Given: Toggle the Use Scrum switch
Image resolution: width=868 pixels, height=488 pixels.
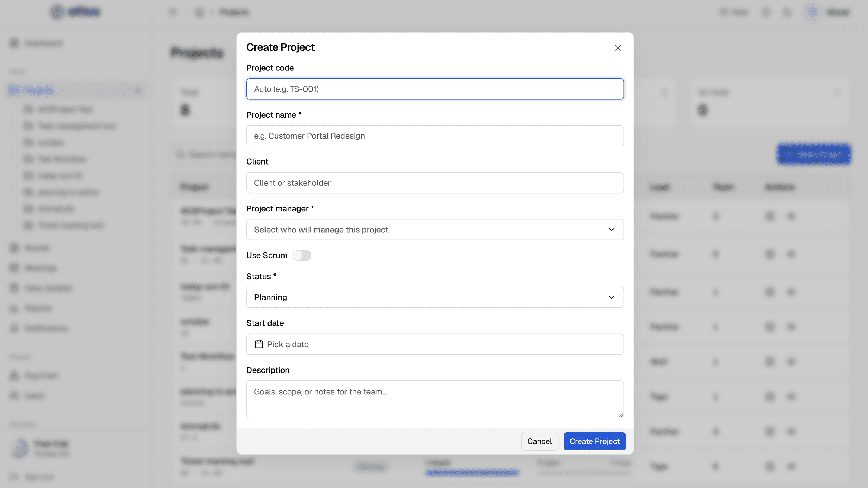Looking at the screenshot, I should (x=302, y=255).
